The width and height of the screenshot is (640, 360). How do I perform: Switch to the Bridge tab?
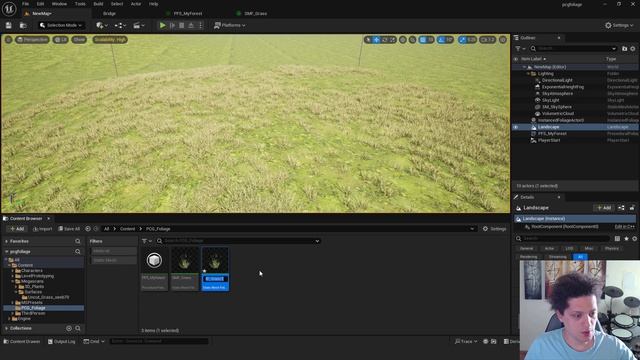tap(109, 13)
